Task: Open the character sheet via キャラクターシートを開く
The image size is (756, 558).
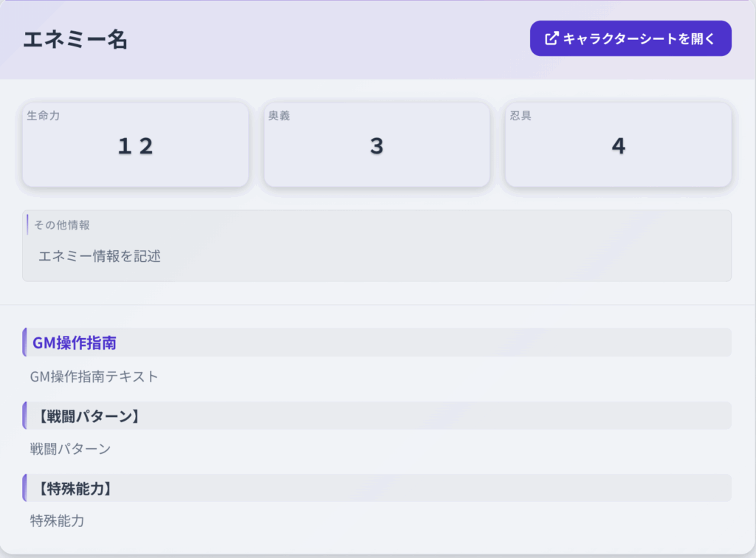Action: 630,38
